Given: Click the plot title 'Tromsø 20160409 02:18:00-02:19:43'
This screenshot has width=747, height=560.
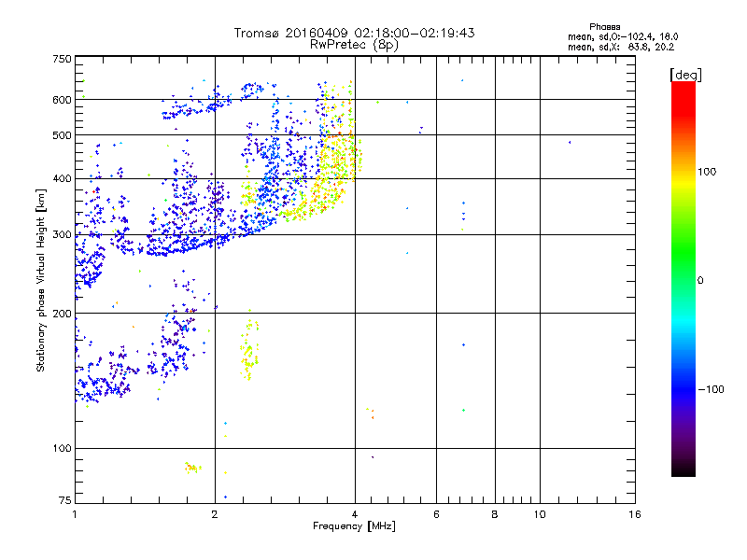Looking at the screenshot, I should [x=354, y=33].
